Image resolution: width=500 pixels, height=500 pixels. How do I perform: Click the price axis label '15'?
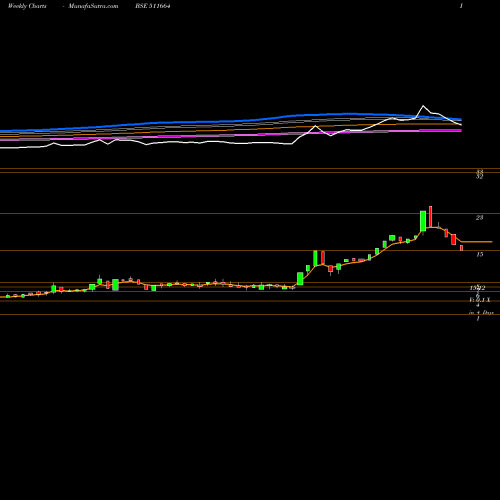[479, 254]
